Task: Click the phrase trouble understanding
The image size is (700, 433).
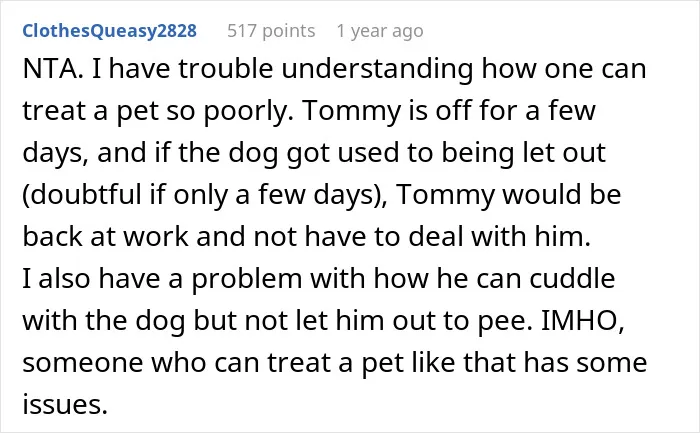Action: click(326, 69)
